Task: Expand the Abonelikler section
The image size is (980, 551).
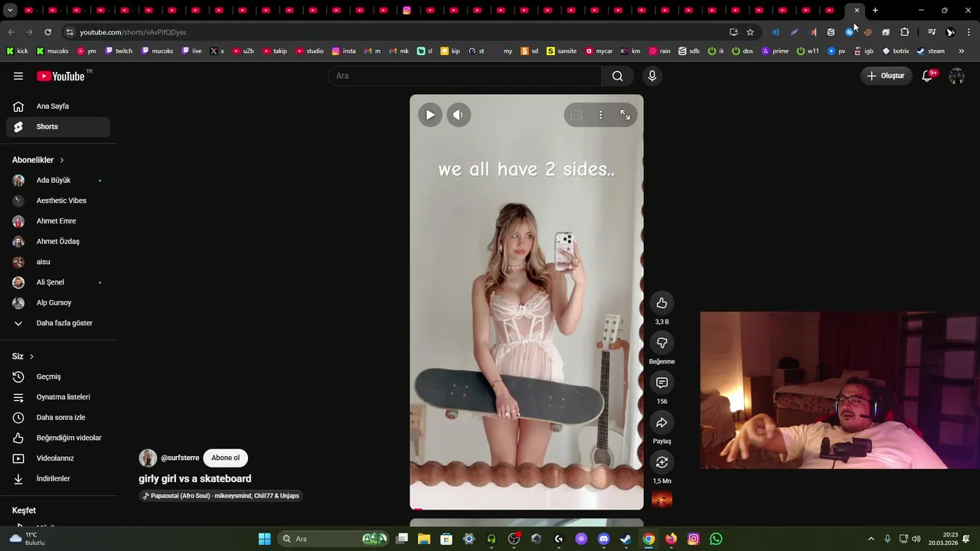Action: [38, 160]
